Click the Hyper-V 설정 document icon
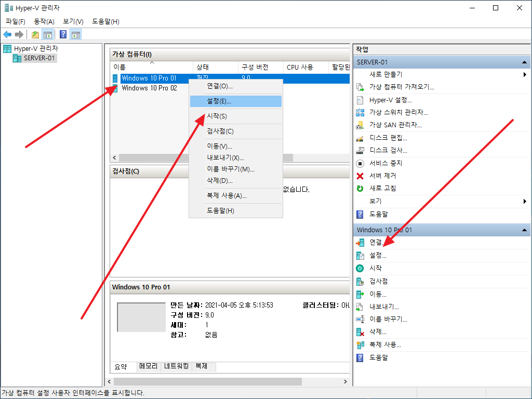Viewport: 532px width, 399px height. click(x=360, y=100)
